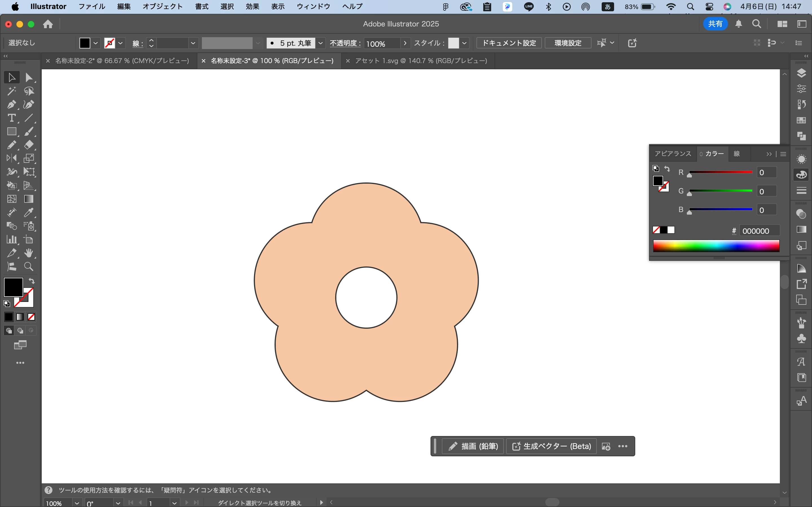Screen dimensions: 812x507
Task: Click the hex color input field
Action: (x=759, y=231)
